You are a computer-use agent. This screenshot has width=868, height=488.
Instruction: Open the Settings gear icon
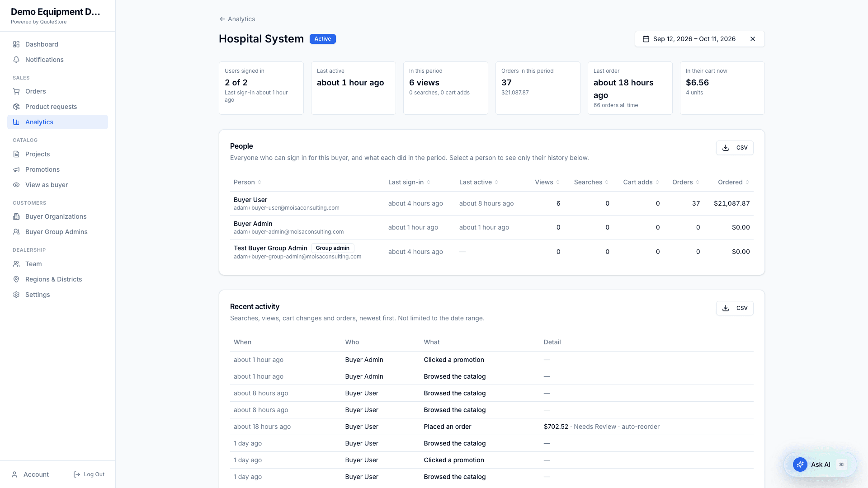16,295
